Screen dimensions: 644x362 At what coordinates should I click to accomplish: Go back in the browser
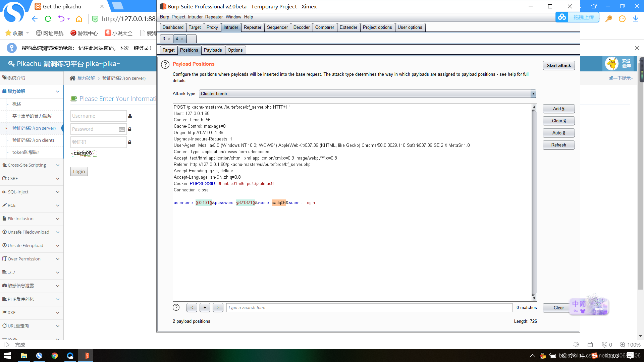click(35, 19)
